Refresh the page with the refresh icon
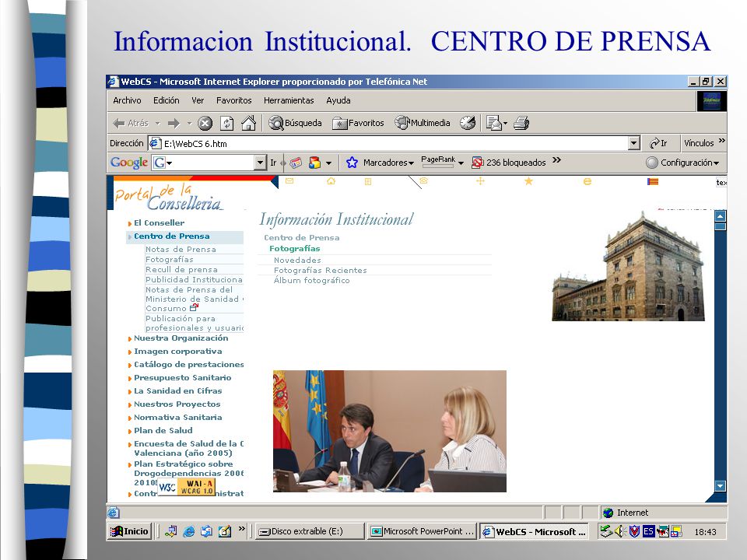 [x=226, y=124]
